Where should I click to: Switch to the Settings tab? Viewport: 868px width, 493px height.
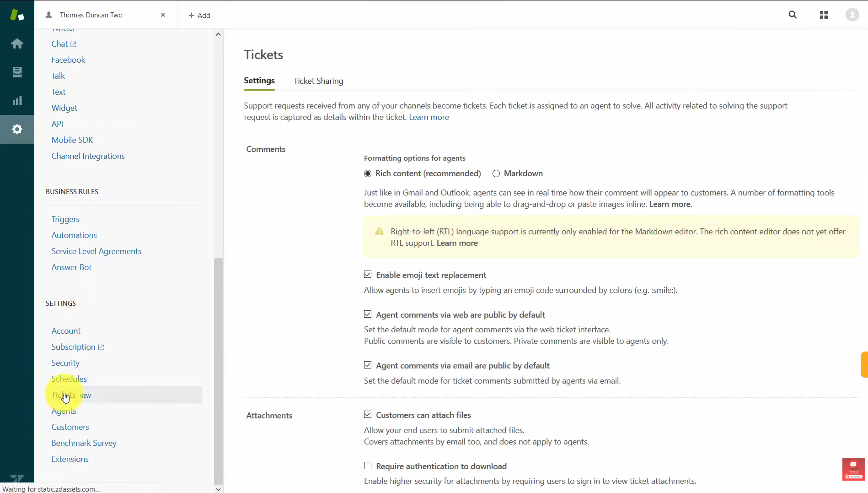(259, 81)
